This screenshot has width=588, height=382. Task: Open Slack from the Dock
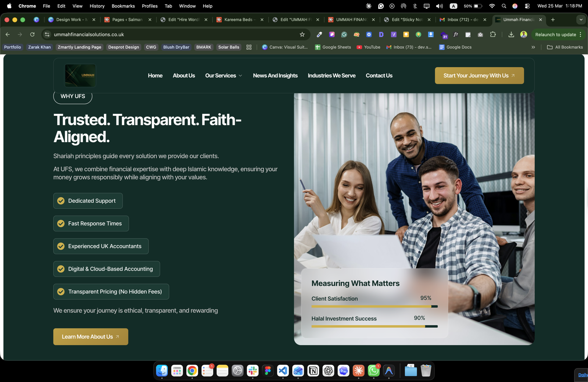[252, 371]
